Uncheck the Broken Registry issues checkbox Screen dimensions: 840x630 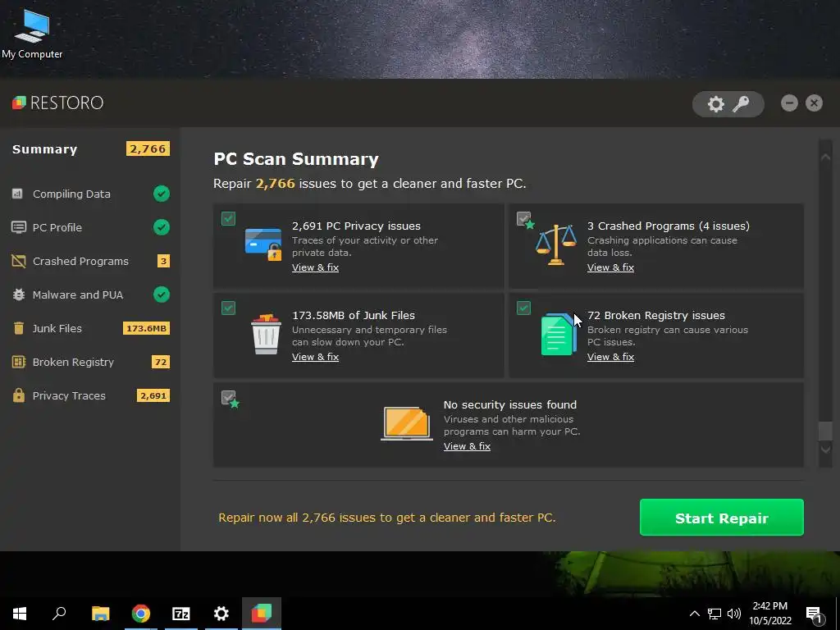click(x=524, y=308)
